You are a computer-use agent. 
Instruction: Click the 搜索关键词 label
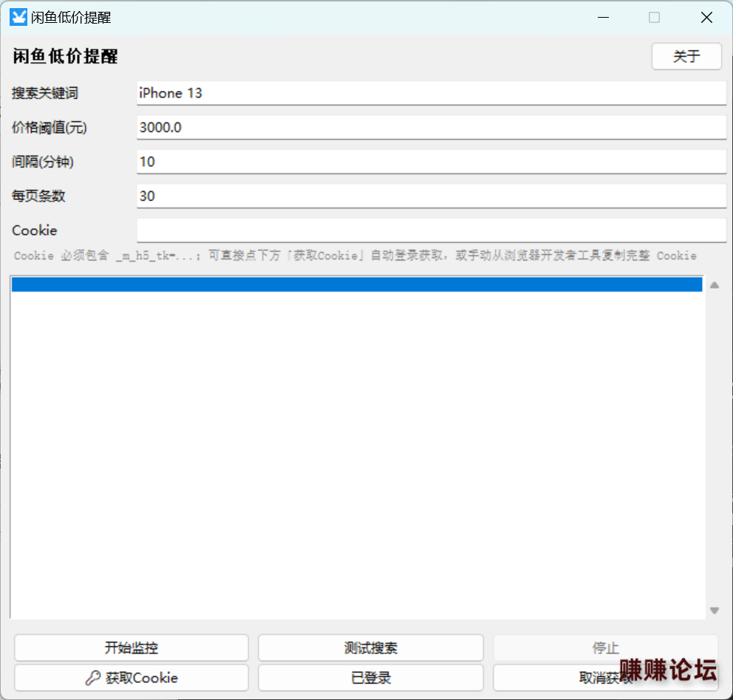tap(45, 93)
